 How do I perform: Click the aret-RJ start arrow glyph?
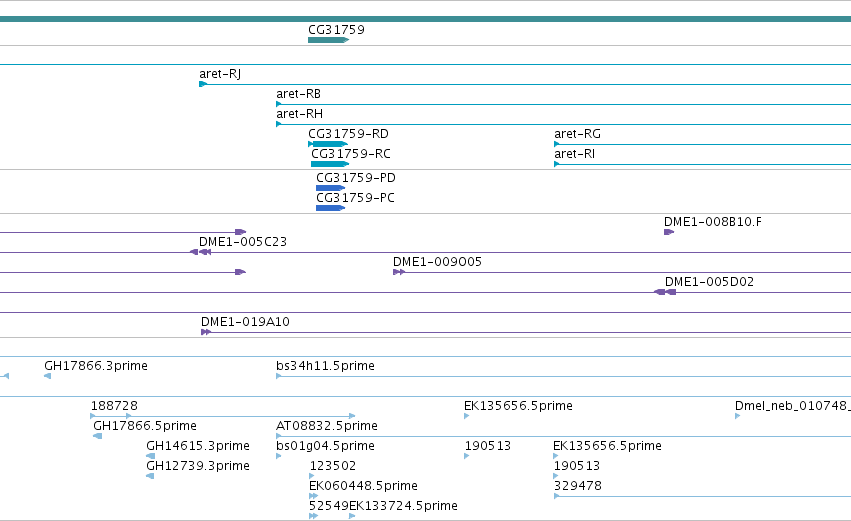click(202, 84)
